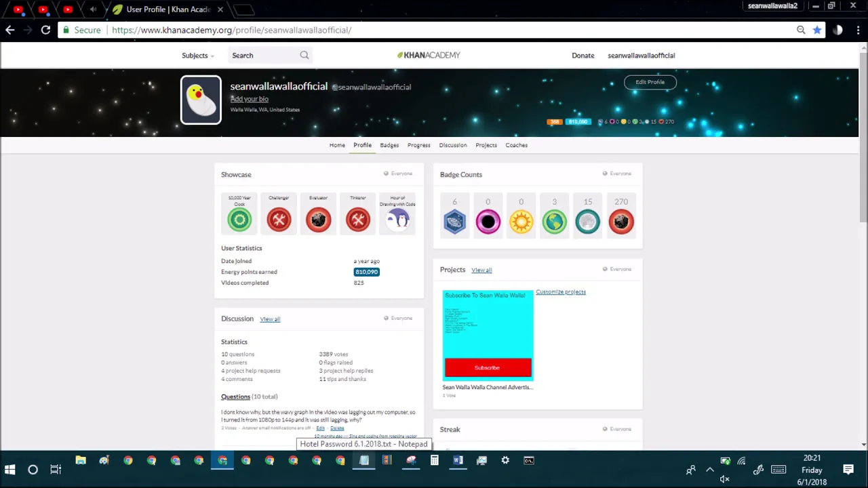
Task: Open the Settings gear on the taskbar
Action: click(x=505, y=461)
